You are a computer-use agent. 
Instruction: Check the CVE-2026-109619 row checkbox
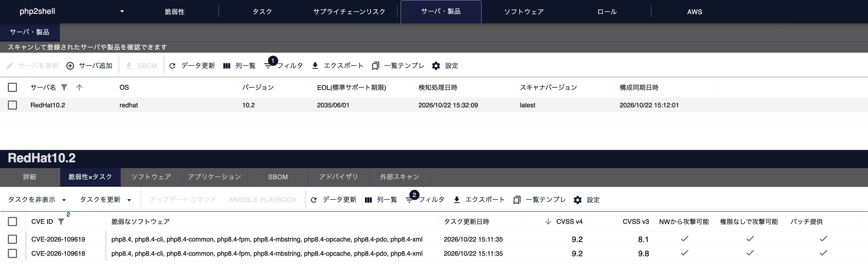pos(12,239)
